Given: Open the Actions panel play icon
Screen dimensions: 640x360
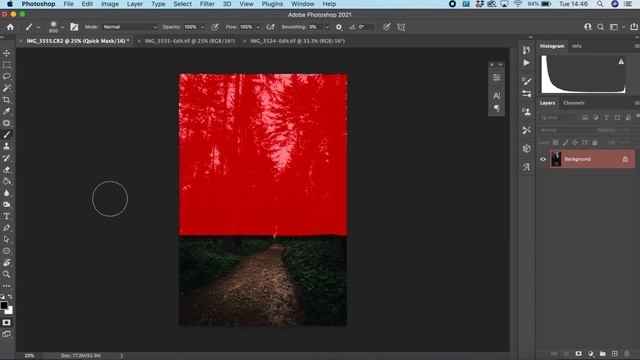Looking at the screenshot, I should click(527, 63).
